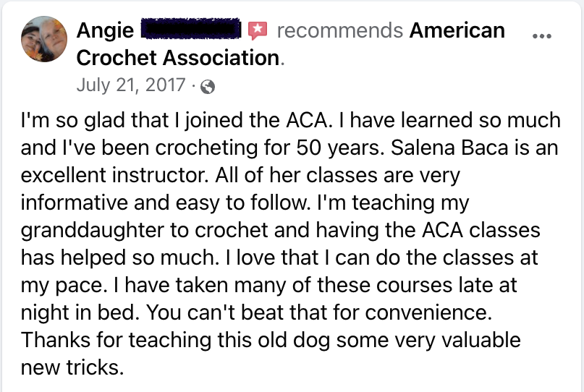Click the words excellent instructor

pos(114,175)
